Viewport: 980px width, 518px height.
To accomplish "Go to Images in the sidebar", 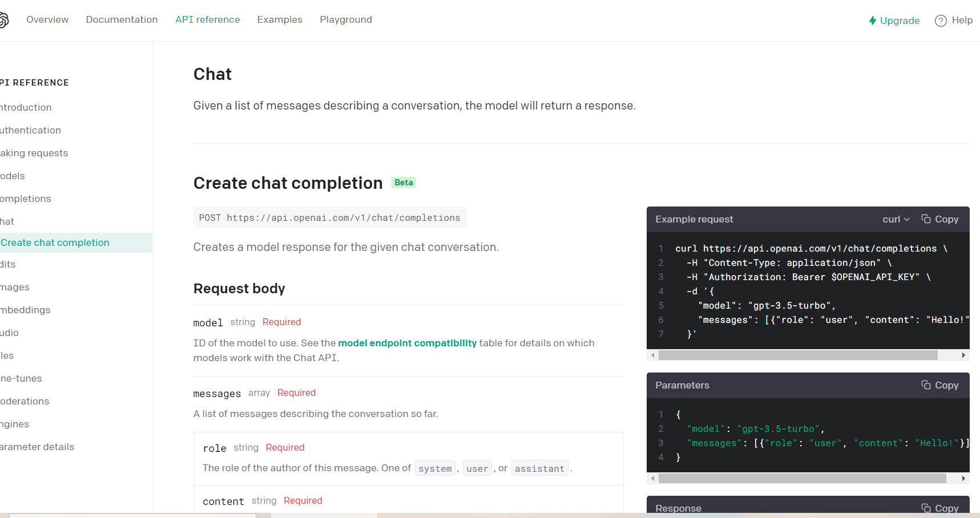I will point(15,287).
